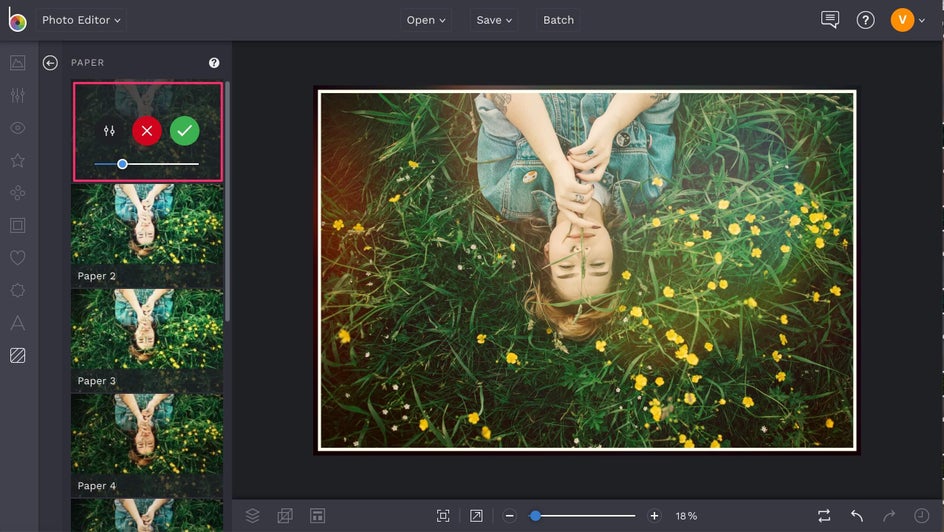
Task: Go back using the Paper panel arrow
Action: coord(50,63)
